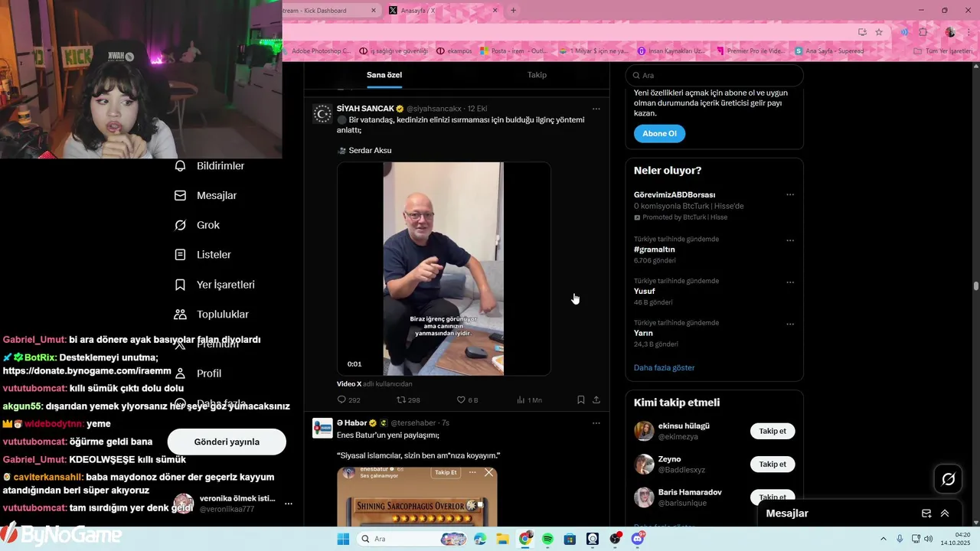
Task: Reply to SİYAH SANCAK post (292 comments)
Action: [348, 399]
